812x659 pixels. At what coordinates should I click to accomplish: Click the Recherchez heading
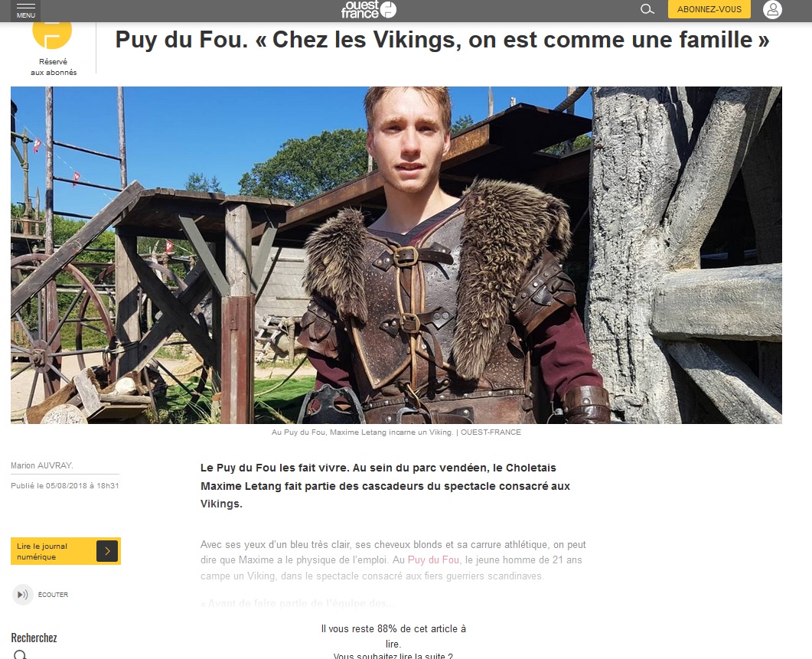[x=34, y=638]
